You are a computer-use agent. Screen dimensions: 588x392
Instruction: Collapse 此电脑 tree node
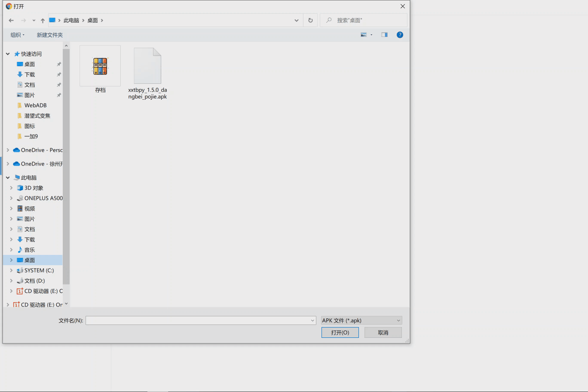8,178
